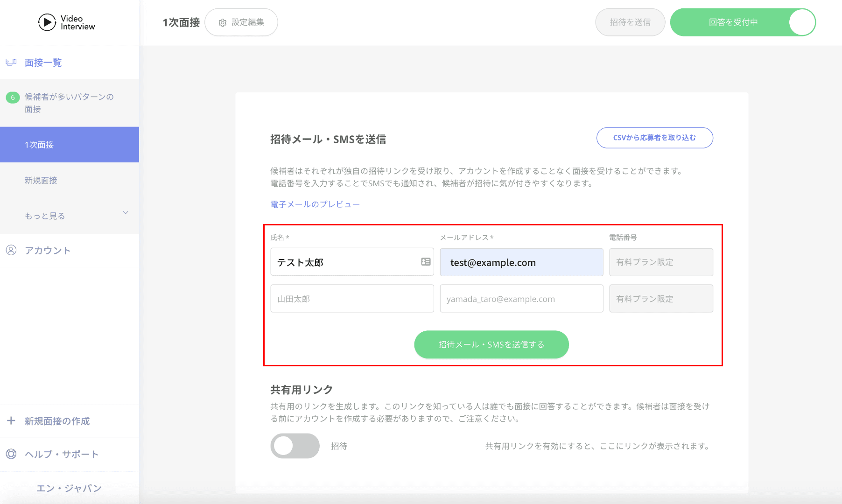
Task: Click the 山田太郎 placeholder name field
Action: pos(352,299)
